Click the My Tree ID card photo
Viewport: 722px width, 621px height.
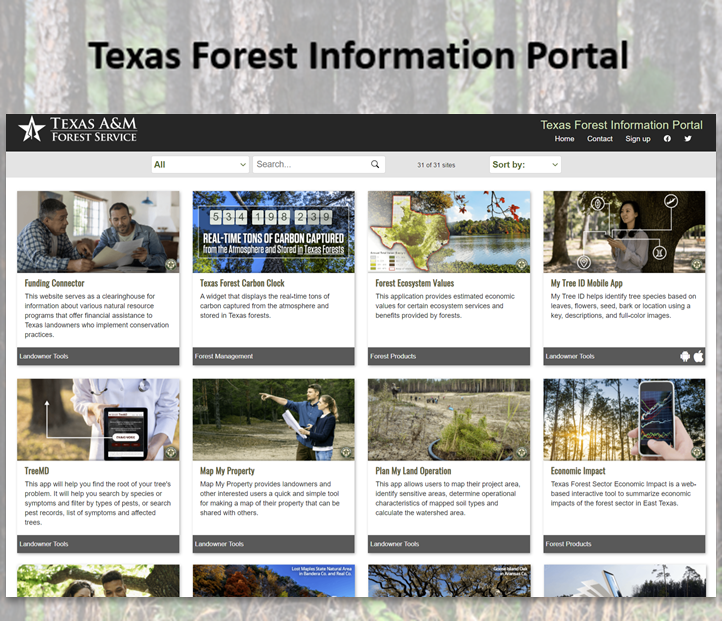[624, 232]
